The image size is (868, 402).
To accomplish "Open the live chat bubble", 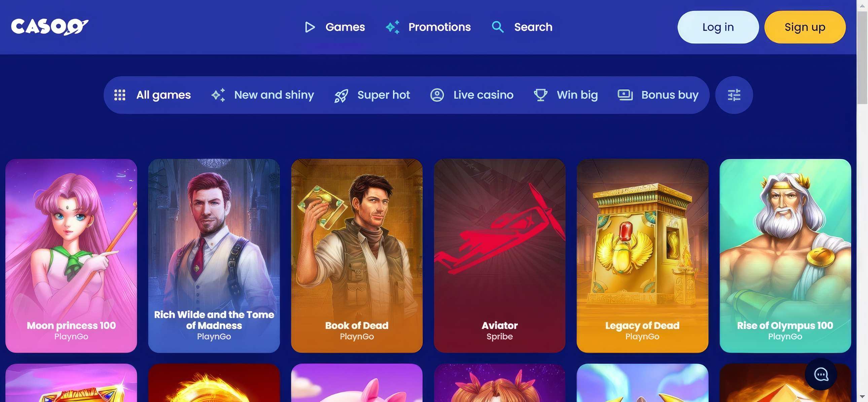I will tap(821, 374).
